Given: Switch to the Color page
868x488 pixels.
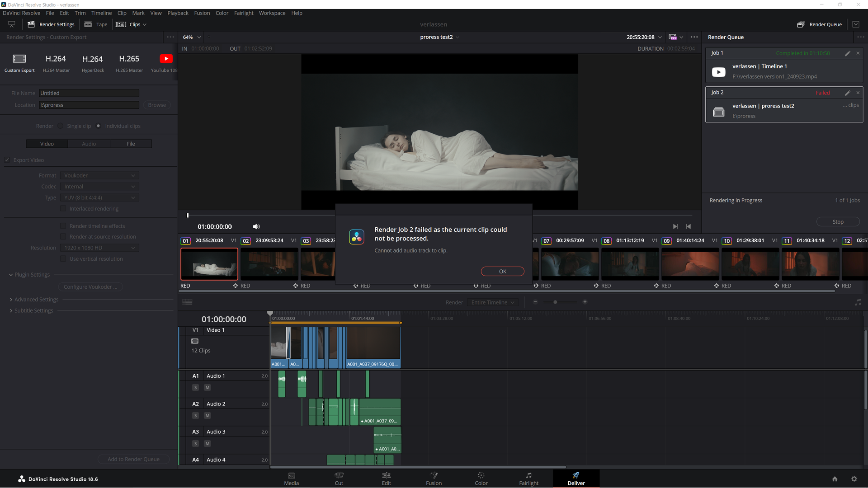Looking at the screenshot, I should tap(481, 478).
